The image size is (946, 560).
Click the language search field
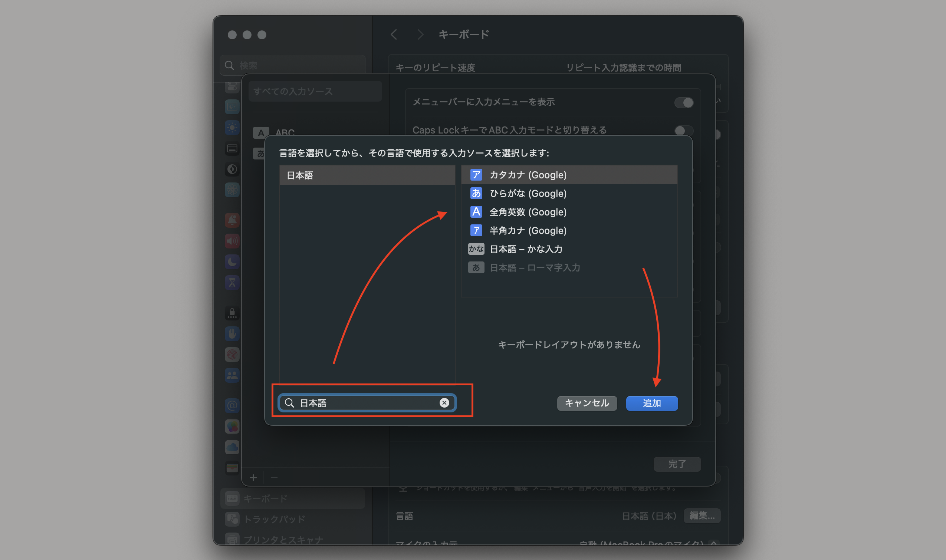(367, 403)
